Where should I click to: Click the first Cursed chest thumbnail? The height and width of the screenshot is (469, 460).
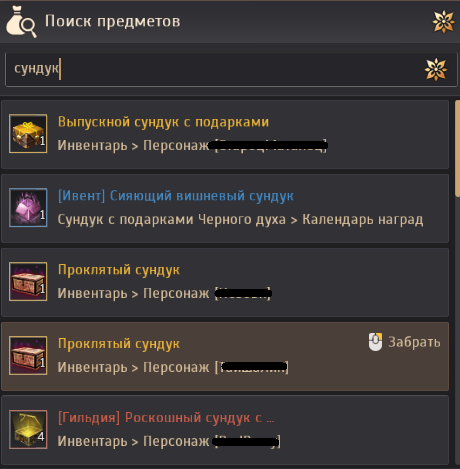[28, 282]
